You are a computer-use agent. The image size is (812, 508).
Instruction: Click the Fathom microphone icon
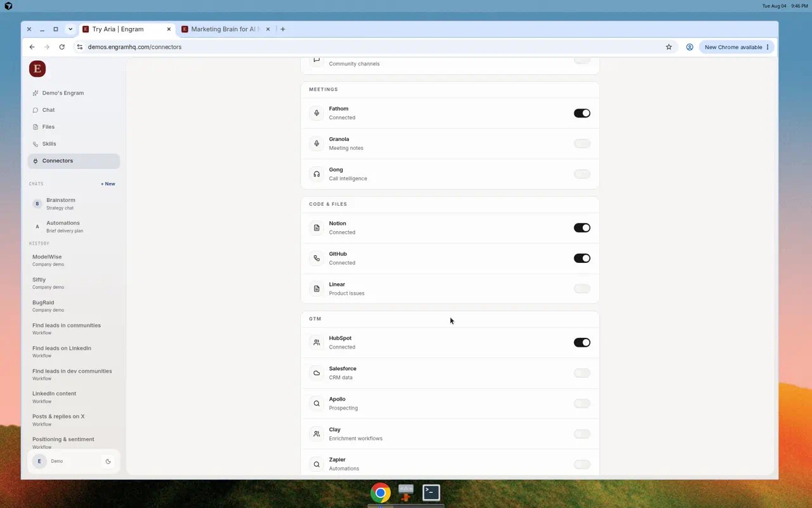pos(317,113)
